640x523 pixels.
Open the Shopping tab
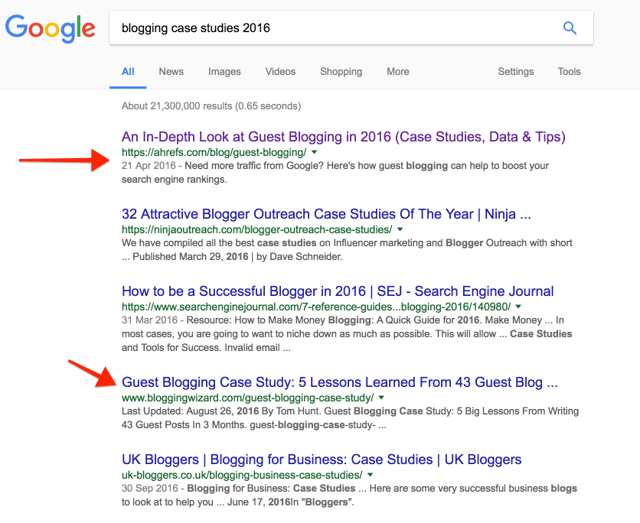(x=341, y=71)
